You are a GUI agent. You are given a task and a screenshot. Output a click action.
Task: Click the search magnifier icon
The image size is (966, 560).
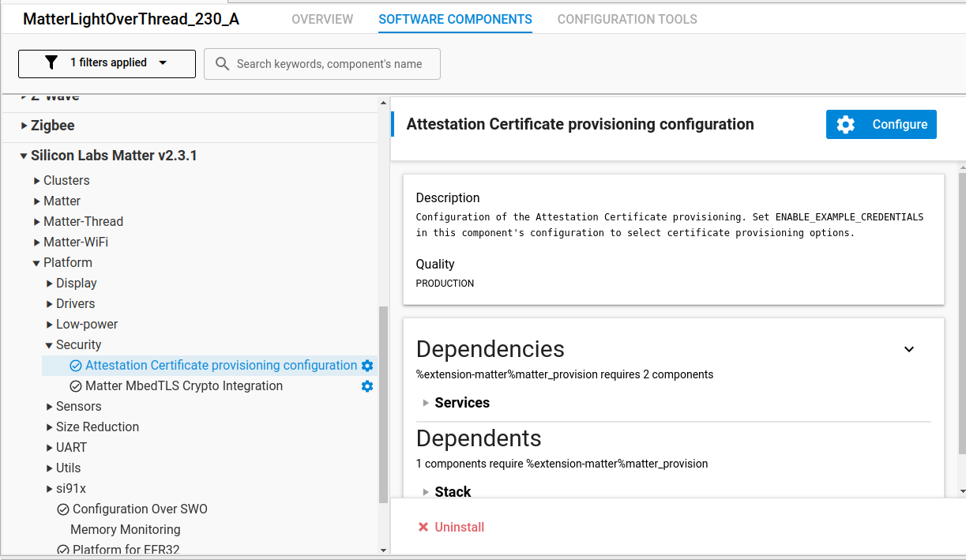click(222, 64)
